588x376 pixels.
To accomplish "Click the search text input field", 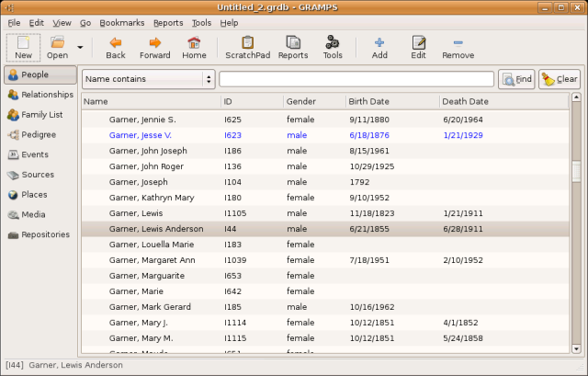I will [x=356, y=79].
